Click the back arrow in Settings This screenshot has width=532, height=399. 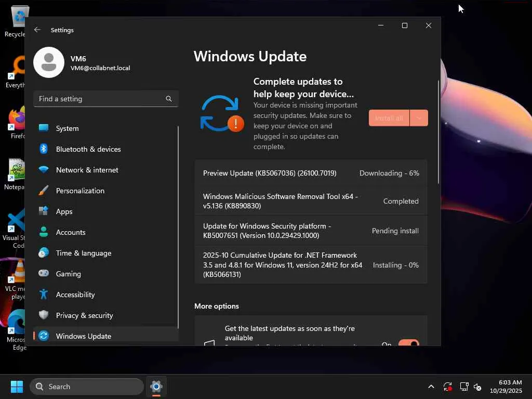pos(37,30)
